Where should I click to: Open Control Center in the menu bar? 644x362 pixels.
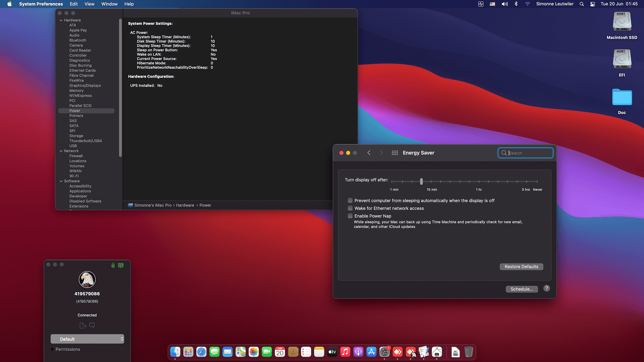tap(593, 4)
